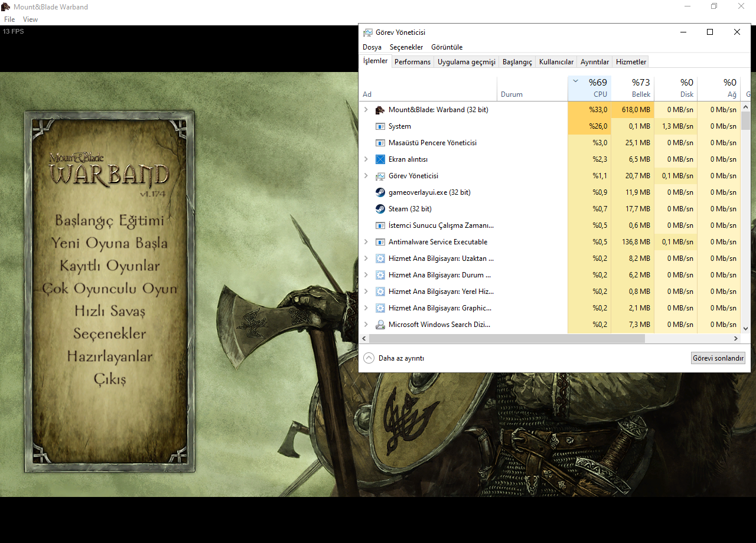
Task: Click the horizontal scrollbar right arrow
Action: pyautogui.click(x=736, y=339)
